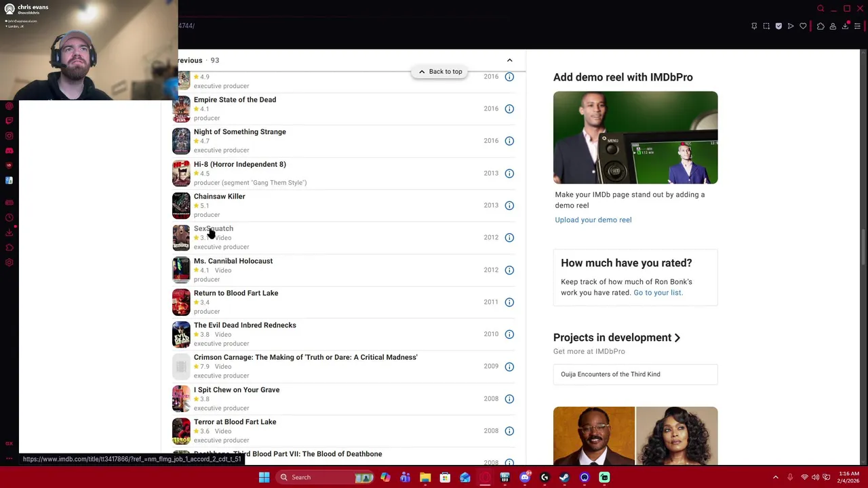Open the Night of Something Strange title
Screen dimensions: 868x488
pos(239,132)
